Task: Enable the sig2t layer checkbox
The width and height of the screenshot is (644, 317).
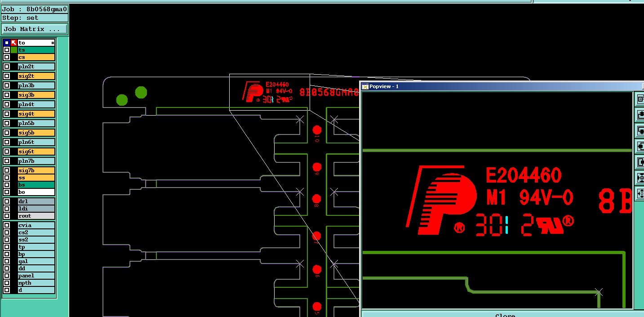Action: pos(7,76)
